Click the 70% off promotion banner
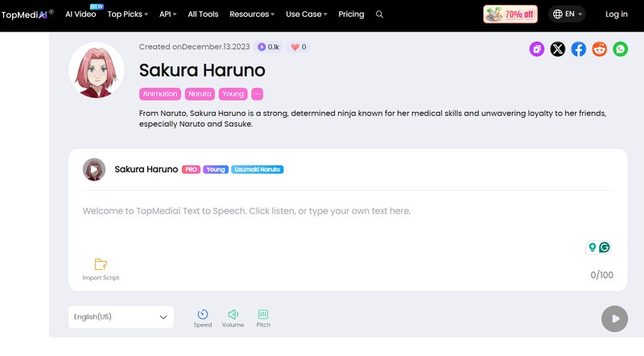644x356 pixels. tap(510, 14)
